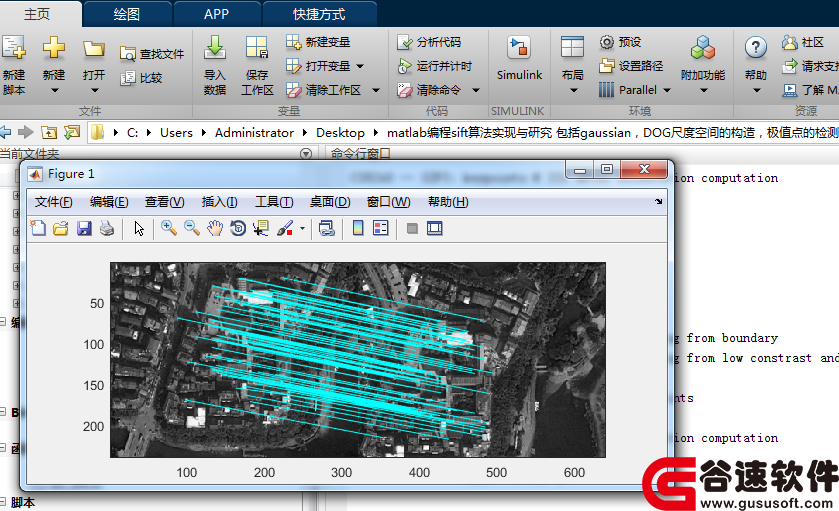Toggle Zoom Out tool in figure

click(192, 228)
